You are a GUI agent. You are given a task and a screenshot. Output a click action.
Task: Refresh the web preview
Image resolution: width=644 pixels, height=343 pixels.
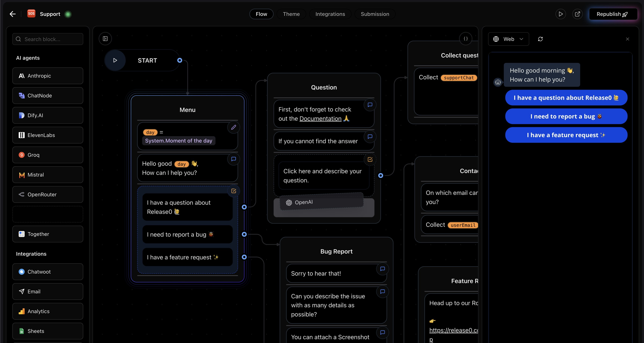pos(540,39)
